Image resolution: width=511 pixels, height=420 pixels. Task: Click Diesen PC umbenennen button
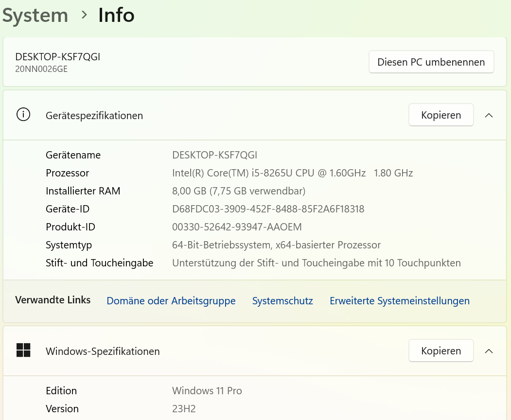431,62
